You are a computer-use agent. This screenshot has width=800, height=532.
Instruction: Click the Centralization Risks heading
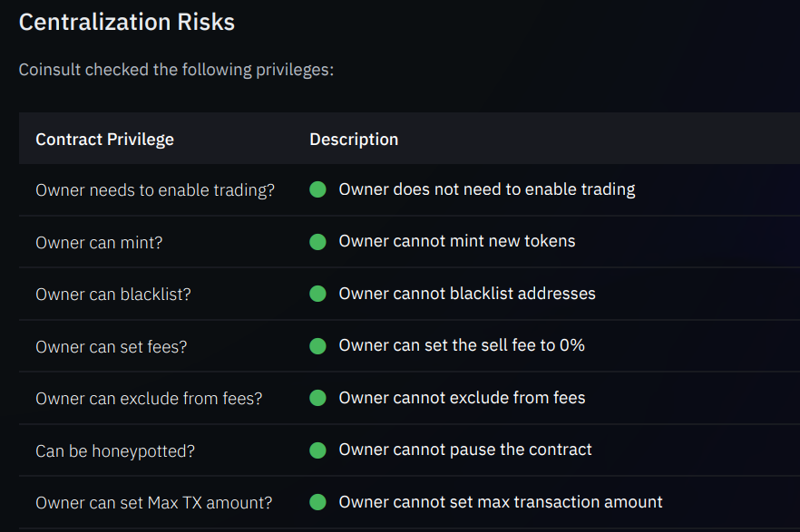pyautogui.click(x=127, y=22)
